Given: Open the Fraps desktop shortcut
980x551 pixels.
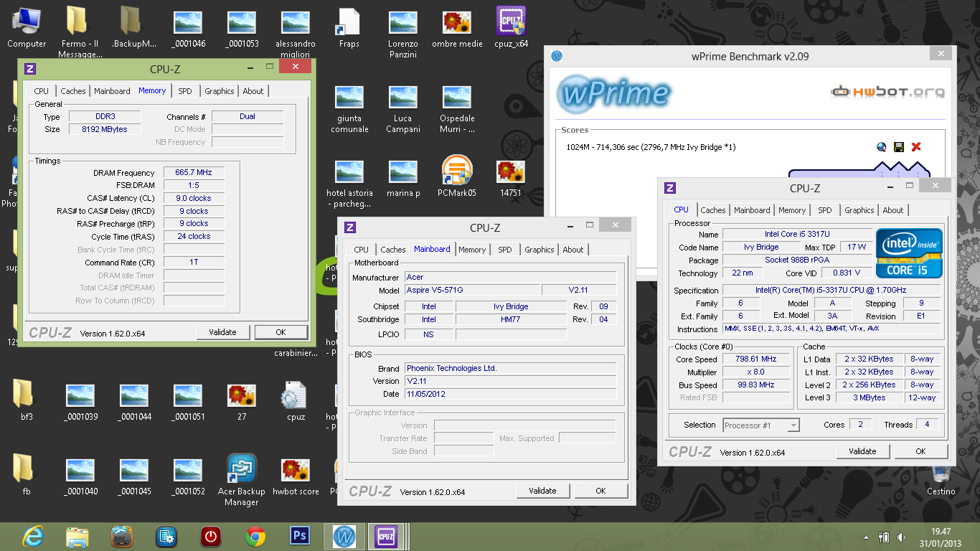Looking at the screenshot, I should tap(349, 27).
